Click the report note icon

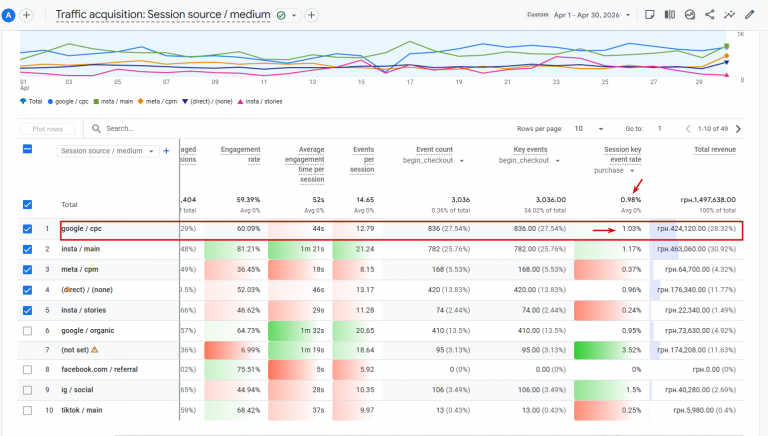click(x=649, y=15)
